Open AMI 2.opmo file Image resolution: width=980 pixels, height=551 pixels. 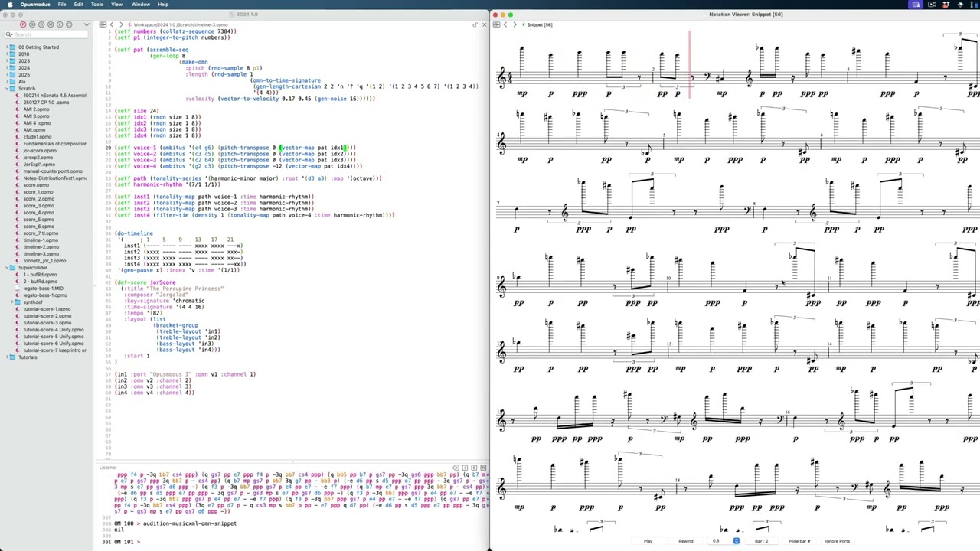click(36, 109)
